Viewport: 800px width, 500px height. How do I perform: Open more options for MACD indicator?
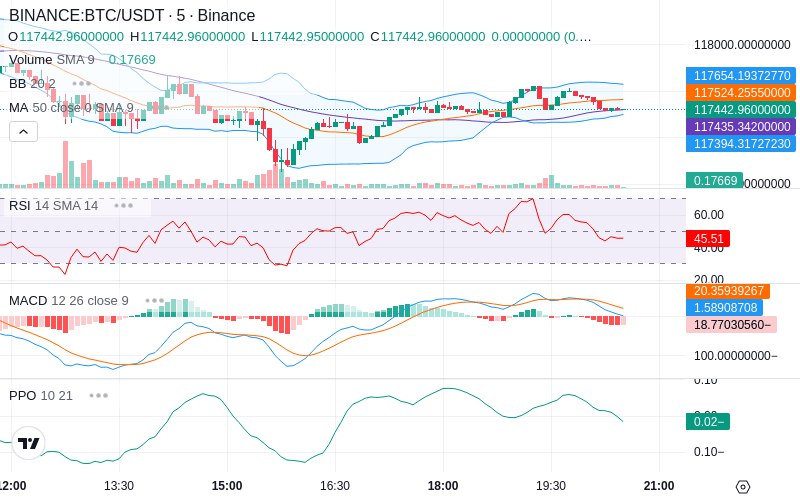[155, 301]
